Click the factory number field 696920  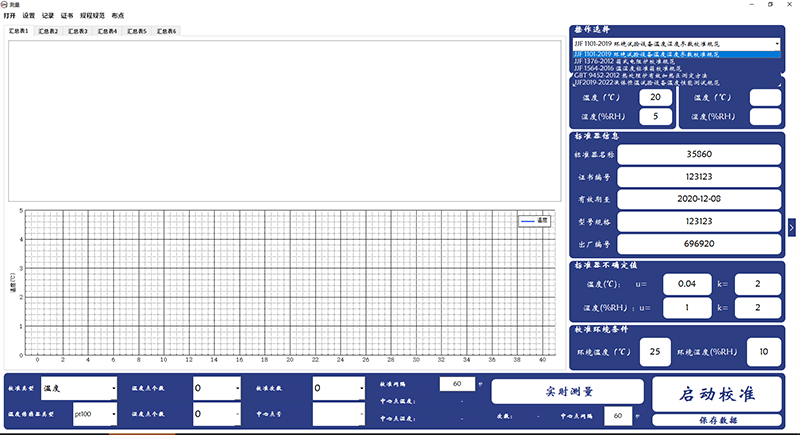coord(699,244)
